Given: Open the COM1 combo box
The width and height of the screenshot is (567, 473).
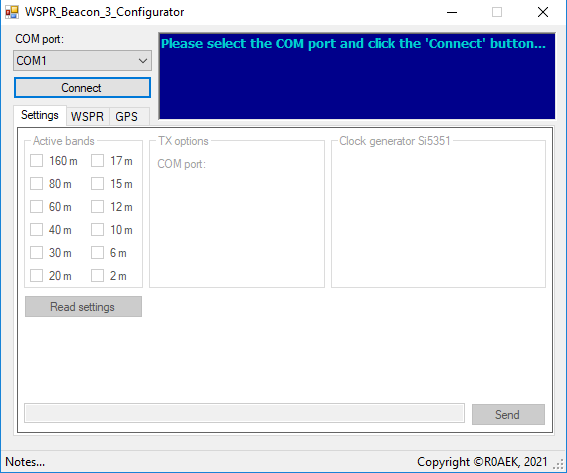Looking at the screenshot, I should pyautogui.click(x=82, y=61).
